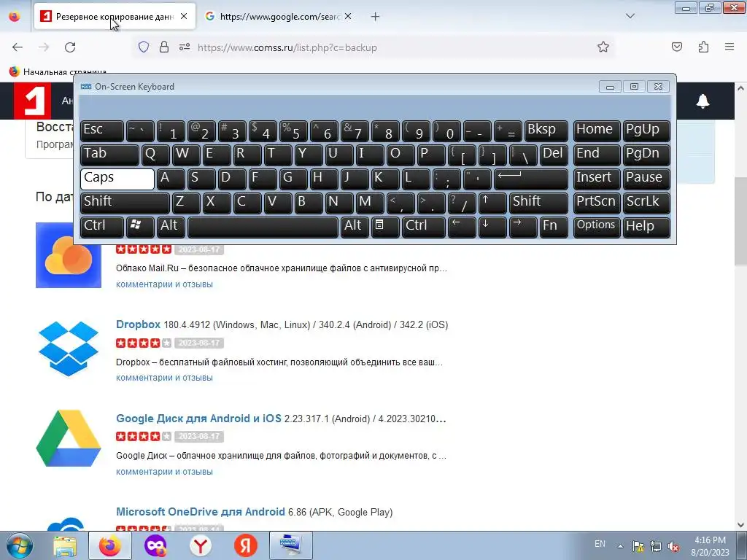Click the page vertical scrollbar thumb
The width and height of the screenshot is (747, 560).
[x=740, y=222]
